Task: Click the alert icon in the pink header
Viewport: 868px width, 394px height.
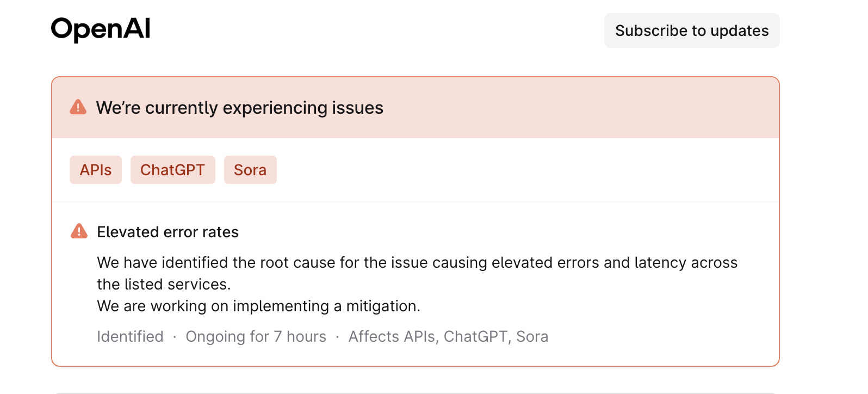Action: click(x=78, y=107)
